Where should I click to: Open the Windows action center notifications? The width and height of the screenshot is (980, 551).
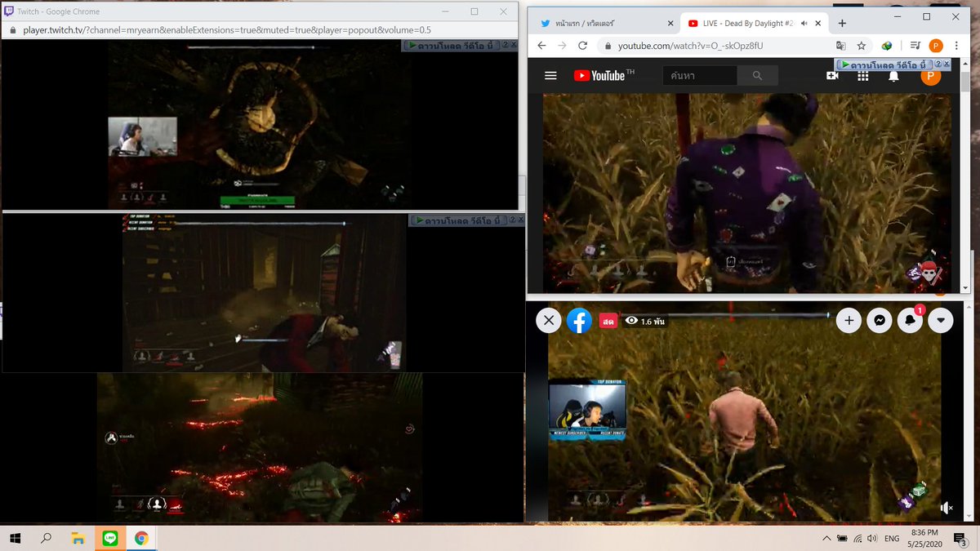(963, 538)
